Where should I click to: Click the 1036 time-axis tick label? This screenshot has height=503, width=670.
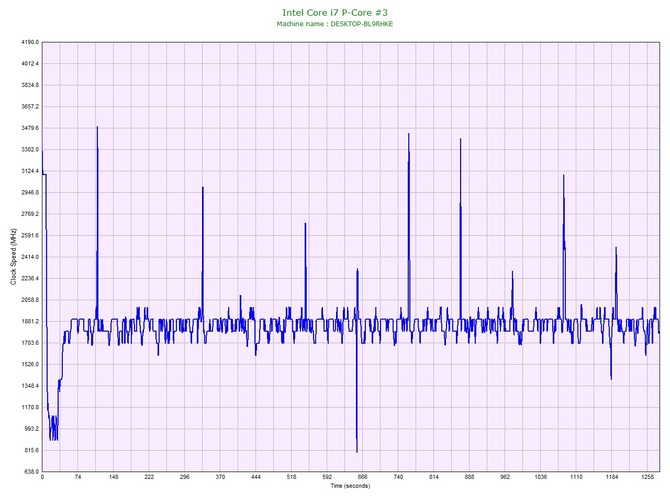point(541,477)
